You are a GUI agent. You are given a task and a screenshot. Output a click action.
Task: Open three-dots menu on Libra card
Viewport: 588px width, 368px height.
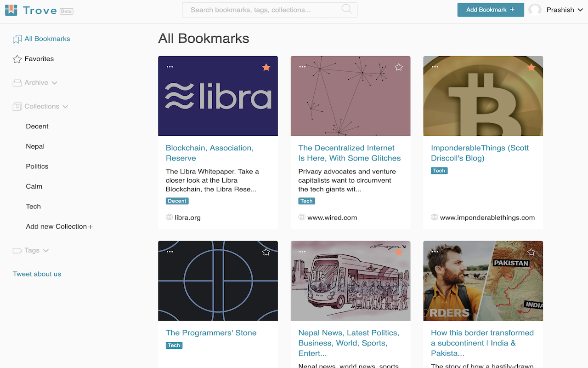point(170,67)
